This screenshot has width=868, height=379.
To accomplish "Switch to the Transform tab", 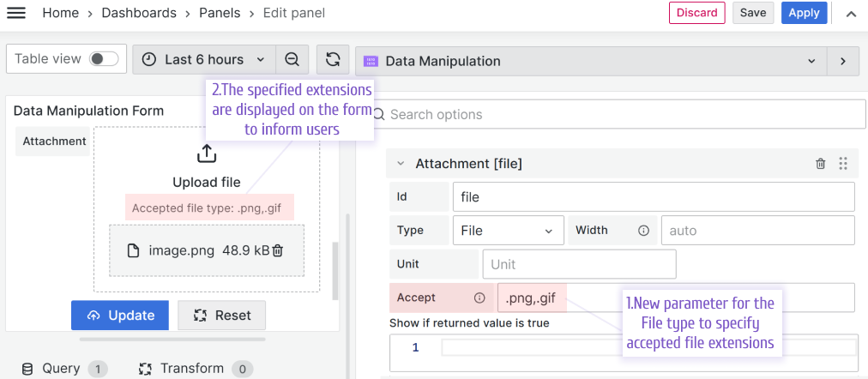I will click(x=192, y=369).
